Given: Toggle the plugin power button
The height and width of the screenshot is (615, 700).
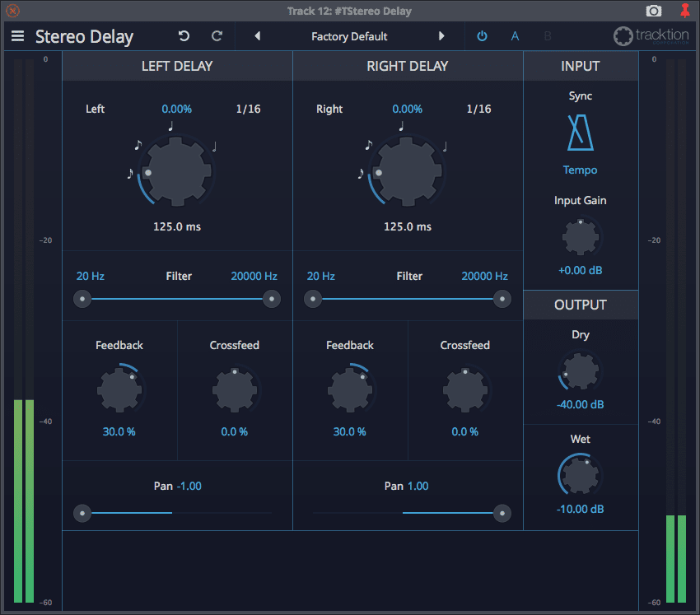Looking at the screenshot, I should [483, 36].
